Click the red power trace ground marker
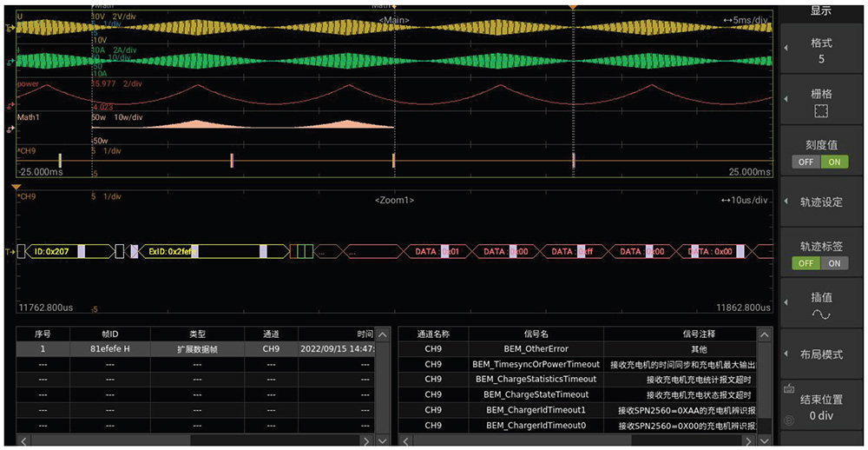Screen dimensions: 868x450 pos(10,106)
